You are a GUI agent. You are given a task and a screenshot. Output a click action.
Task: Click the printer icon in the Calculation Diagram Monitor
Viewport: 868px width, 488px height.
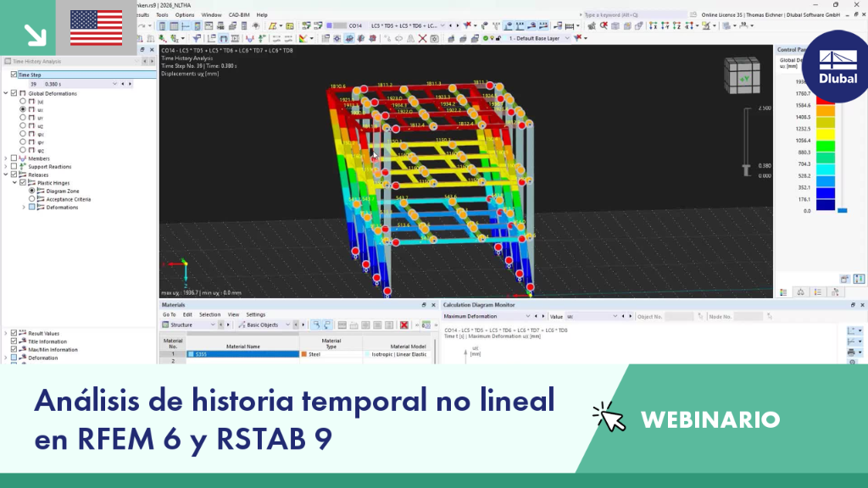tap(851, 352)
